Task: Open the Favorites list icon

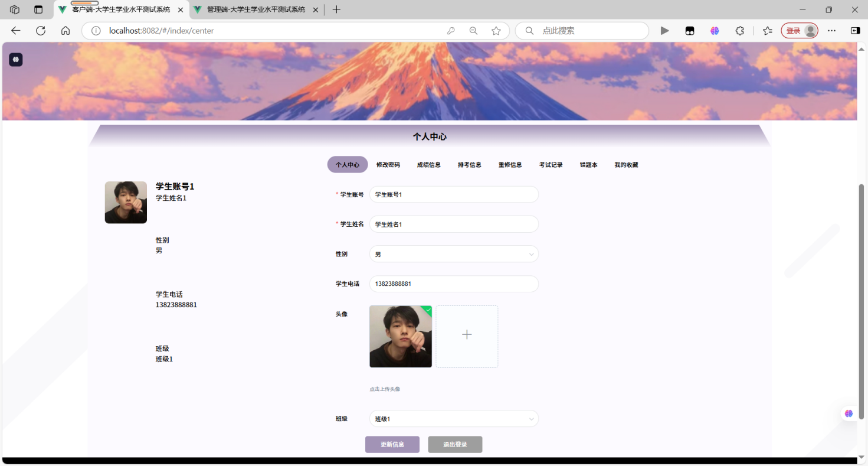Action: coord(767,31)
